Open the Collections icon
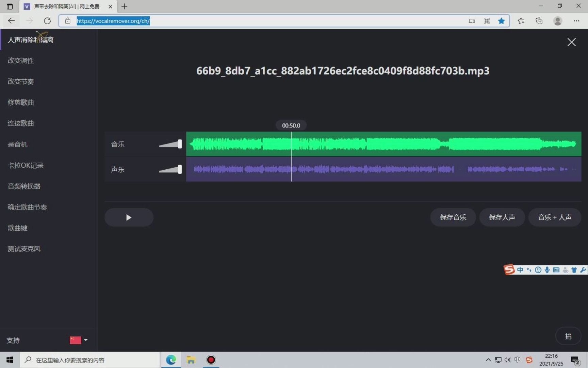 point(539,21)
